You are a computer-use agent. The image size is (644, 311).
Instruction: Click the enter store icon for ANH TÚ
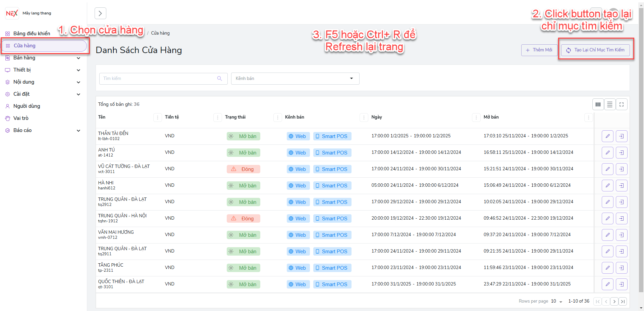[x=622, y=153]
